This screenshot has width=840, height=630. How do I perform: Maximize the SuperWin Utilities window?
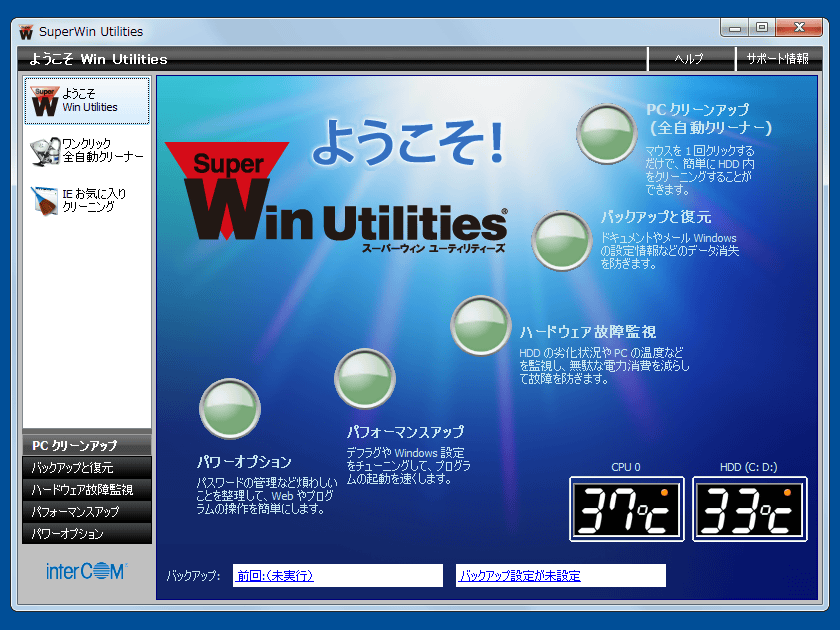tap(762, 28)
